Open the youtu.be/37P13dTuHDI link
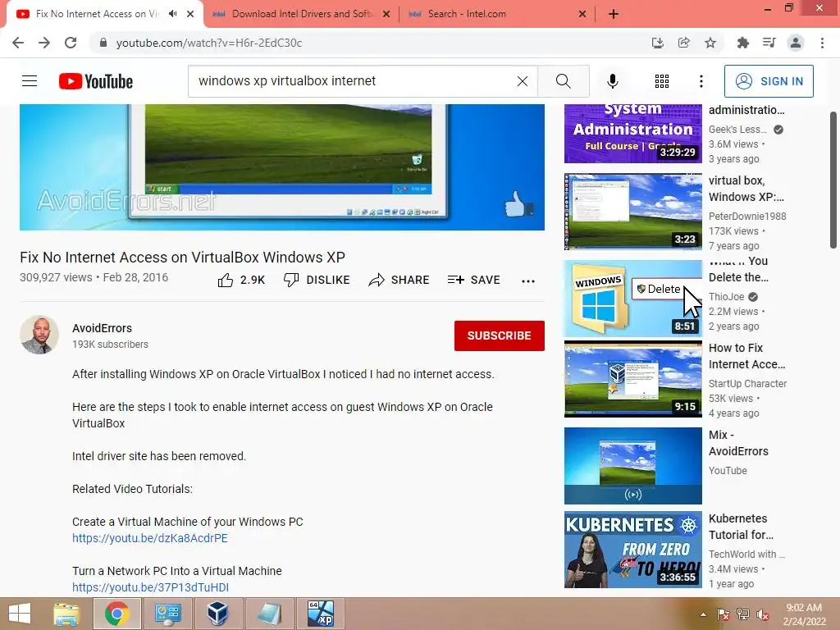The width and height of the screenshot is (840, 630). click(151, 587)
